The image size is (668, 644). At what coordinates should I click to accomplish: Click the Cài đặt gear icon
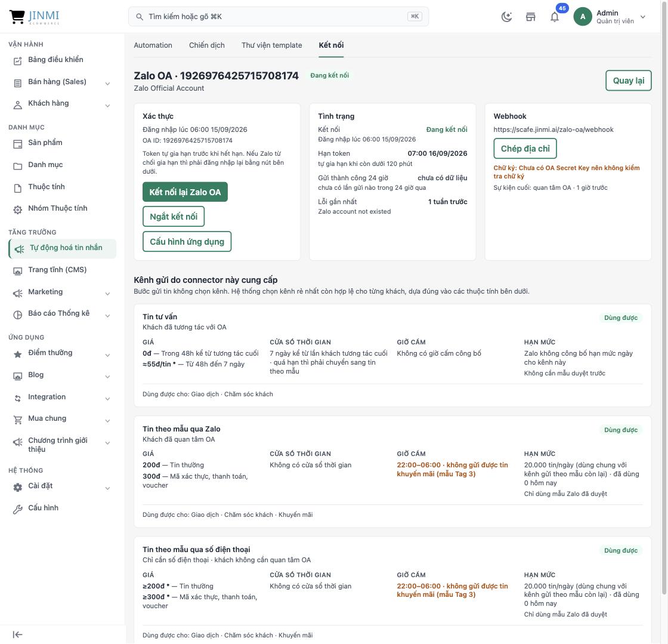17,487
